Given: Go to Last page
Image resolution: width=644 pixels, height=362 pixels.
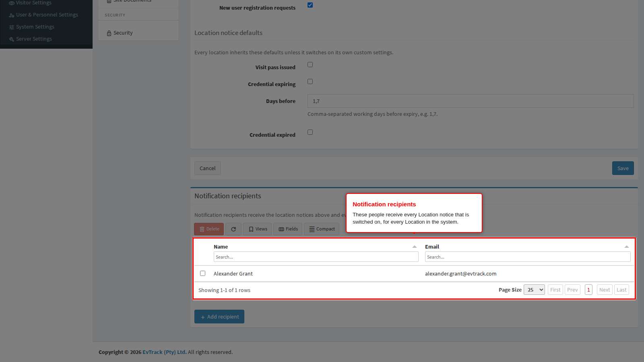Looking at the screenshot, I should click(621, 290).
